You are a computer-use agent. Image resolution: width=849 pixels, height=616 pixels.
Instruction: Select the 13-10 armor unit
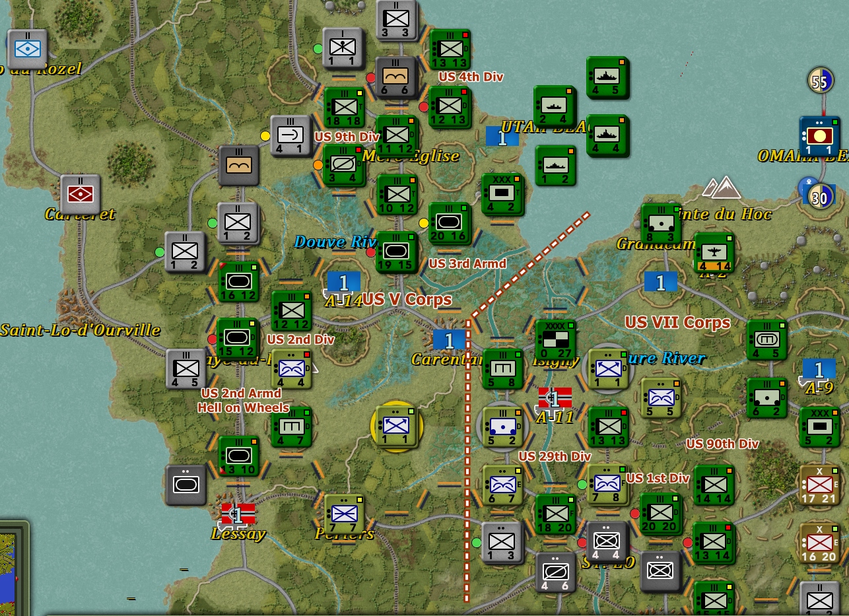click(238, 456)
